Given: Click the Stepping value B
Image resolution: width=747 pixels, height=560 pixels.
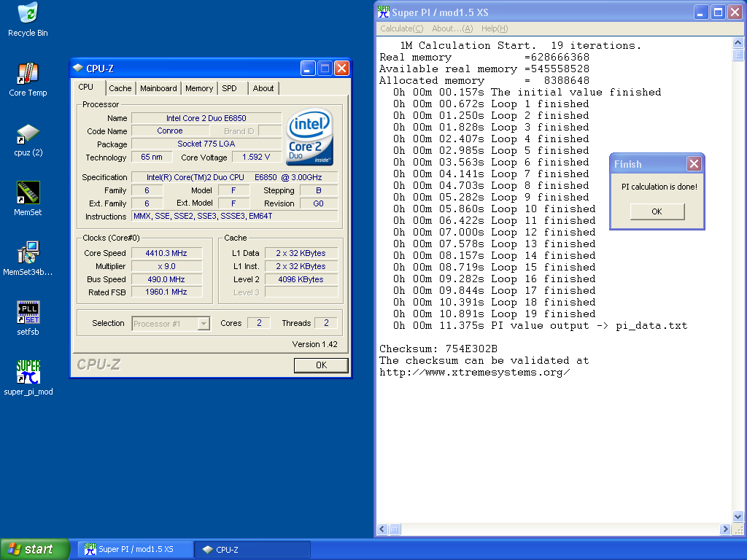Looking at the screenshot, I should click(319, 190).
